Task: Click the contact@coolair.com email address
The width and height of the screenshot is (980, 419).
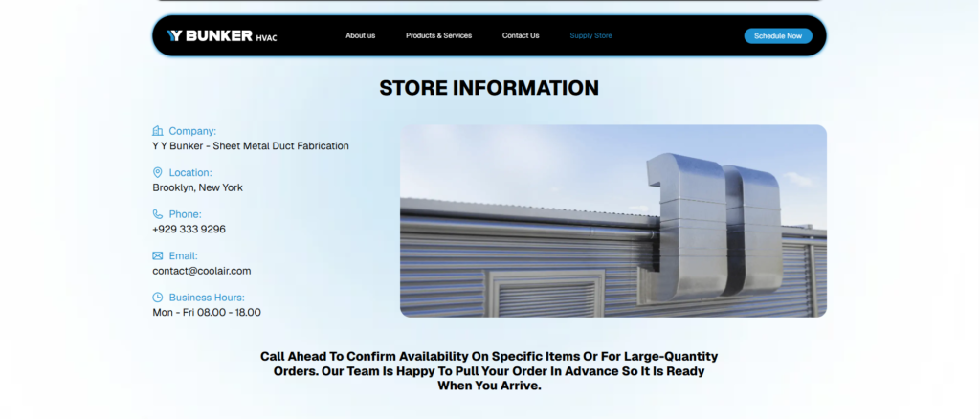Action: tap(201, 271)
